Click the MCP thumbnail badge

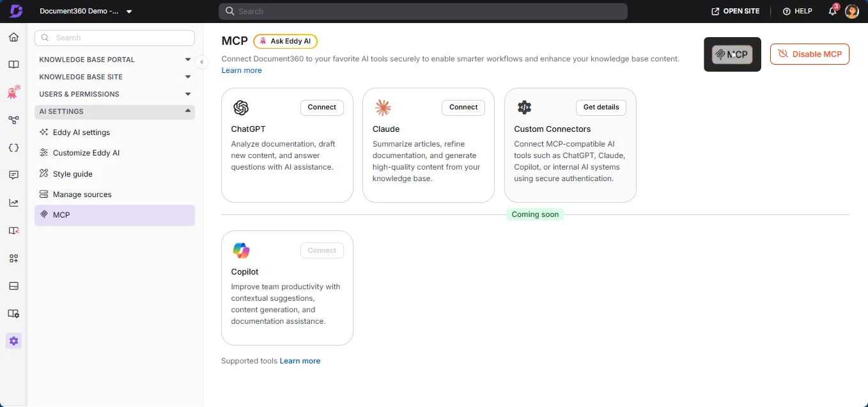click(732, 54)
